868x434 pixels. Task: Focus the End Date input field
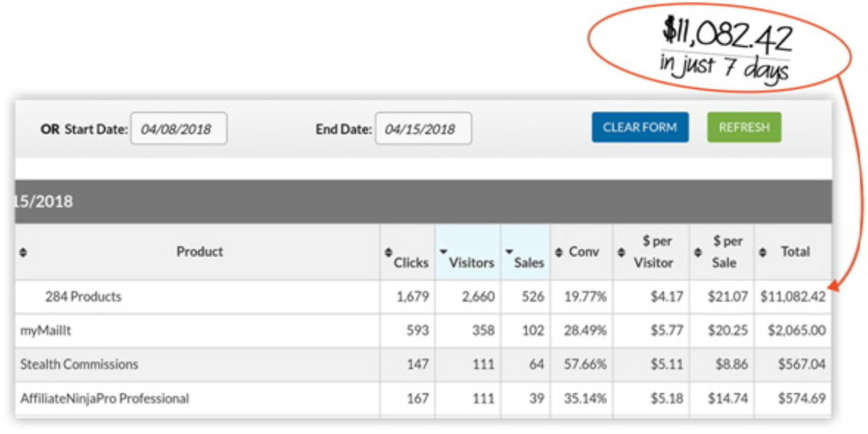pos(423,128)
